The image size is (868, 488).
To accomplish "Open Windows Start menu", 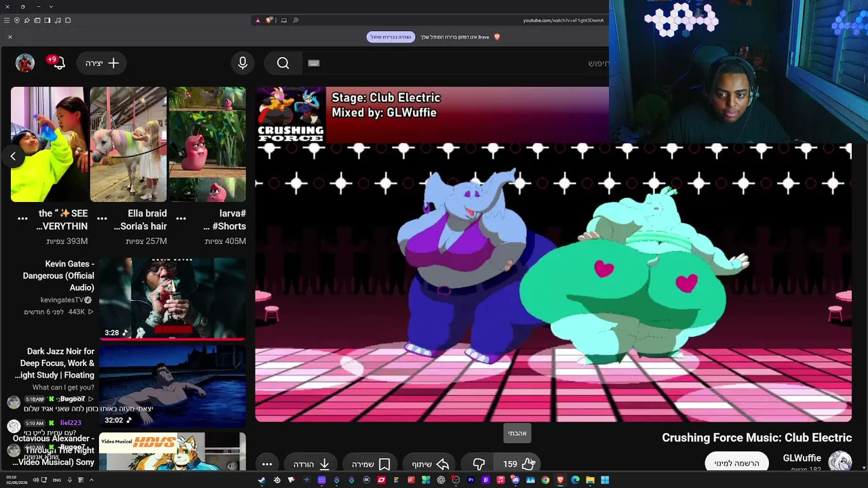I will pos(605,480).
